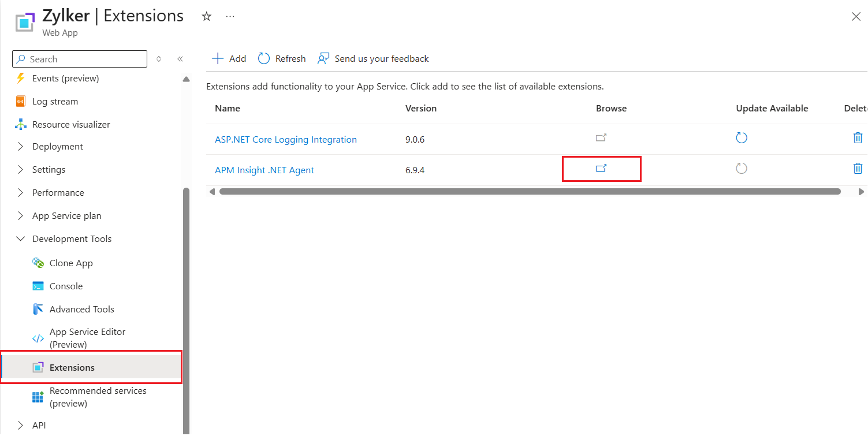Screen dimensions: 868x436
Task: Click the Browse icon for ASP.NET Core Logging Integration
Action: (x=601, y=138)
